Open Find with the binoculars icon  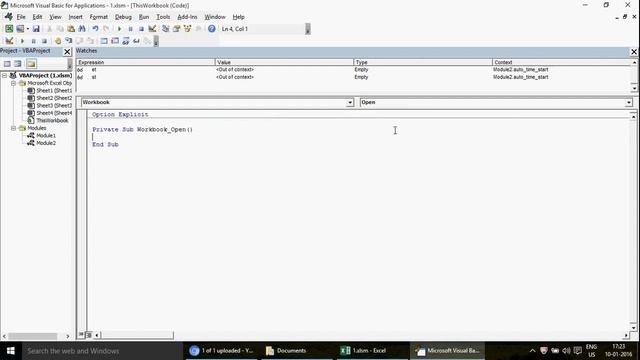[x=82, y=29]
